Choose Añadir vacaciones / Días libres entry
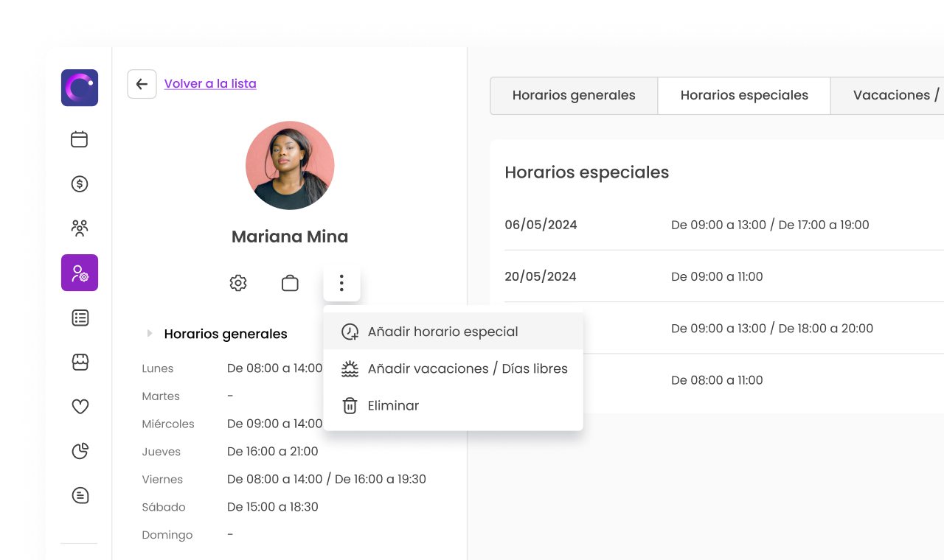Image resolution: width=944 pixels, height=560 pixels. point(453,368)
